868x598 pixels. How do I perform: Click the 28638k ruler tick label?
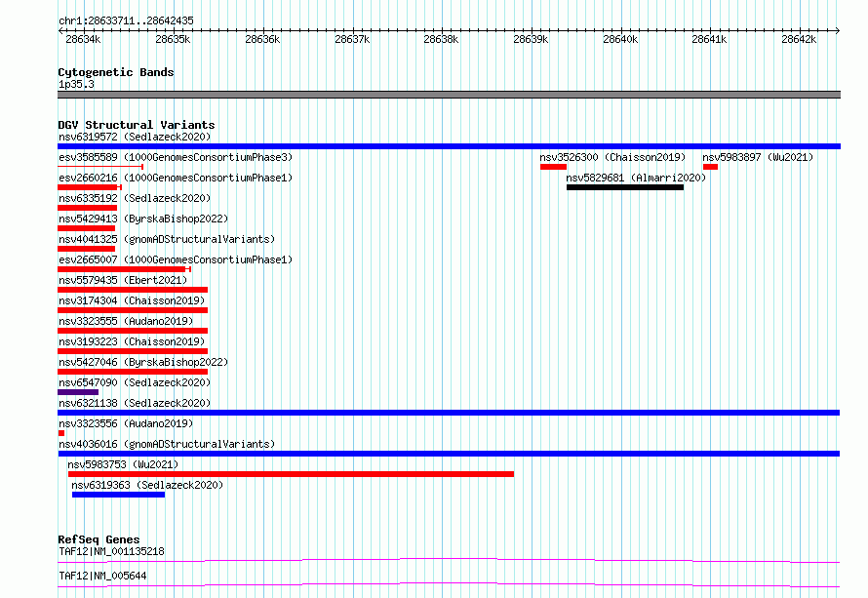pos(441,39)
